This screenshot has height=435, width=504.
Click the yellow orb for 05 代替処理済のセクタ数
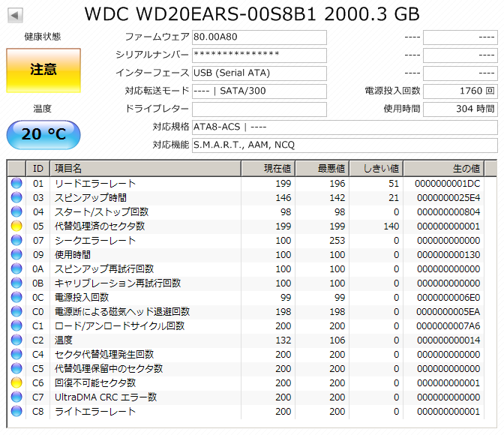pos(16,226)
